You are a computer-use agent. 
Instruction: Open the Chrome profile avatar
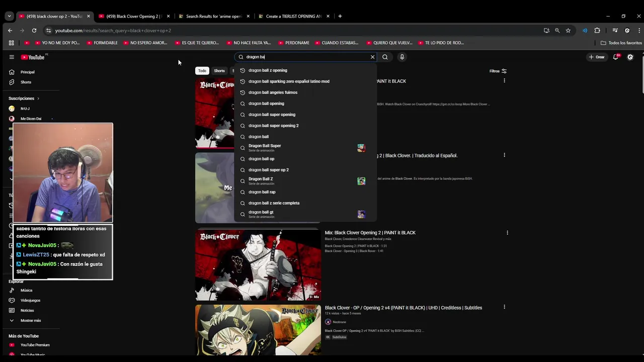(627, 30)
